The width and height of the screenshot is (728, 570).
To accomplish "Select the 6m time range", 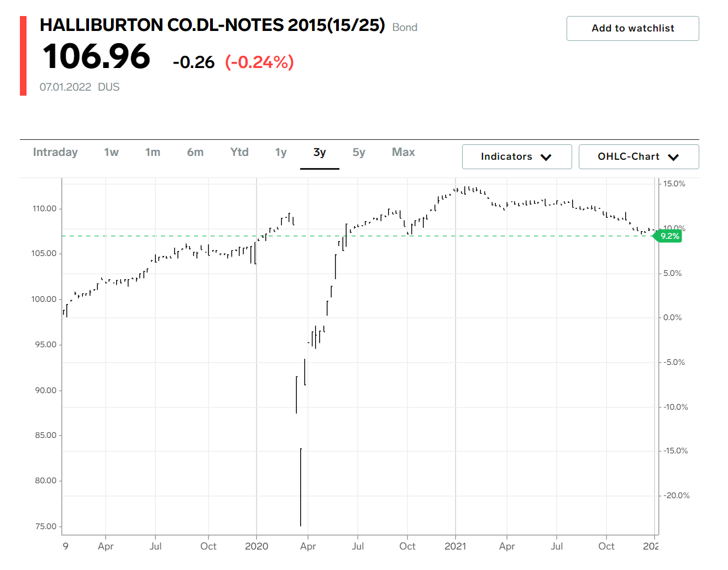I will click(195, 152).
